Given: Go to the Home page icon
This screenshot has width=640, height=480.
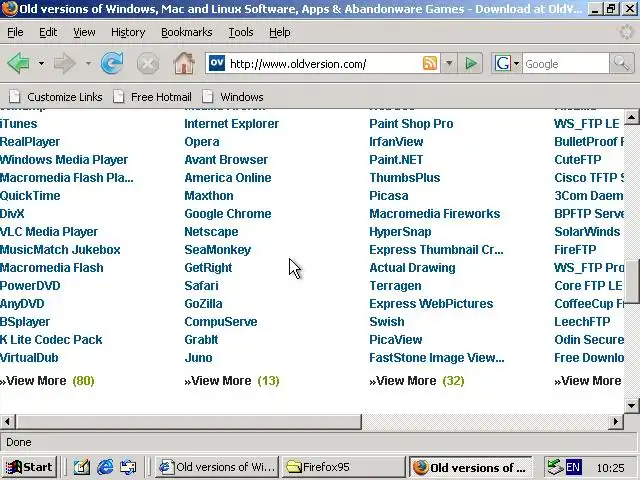Looking at the screenshot, I should tap(184, 63).
